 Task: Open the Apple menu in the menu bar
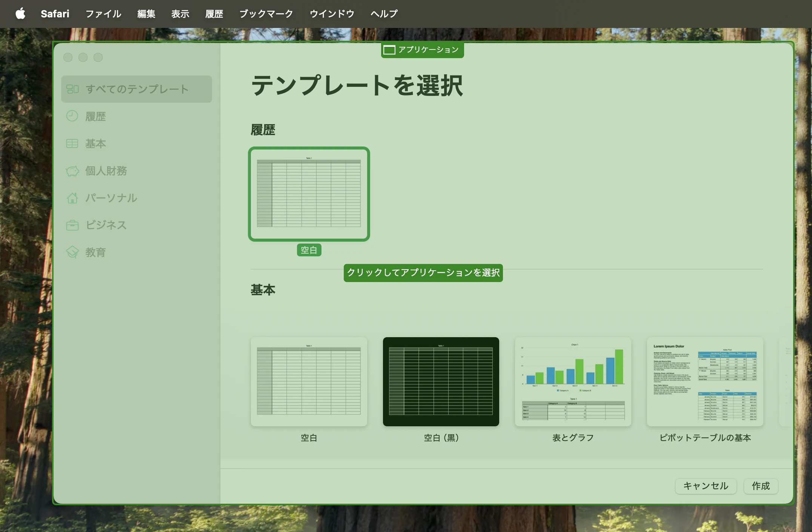[21, 14]
